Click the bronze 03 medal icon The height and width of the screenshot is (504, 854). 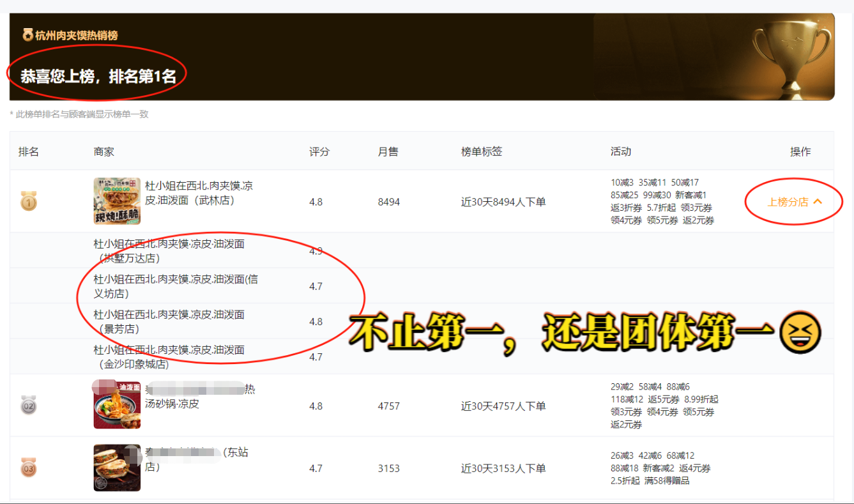(x=27, y=468)
